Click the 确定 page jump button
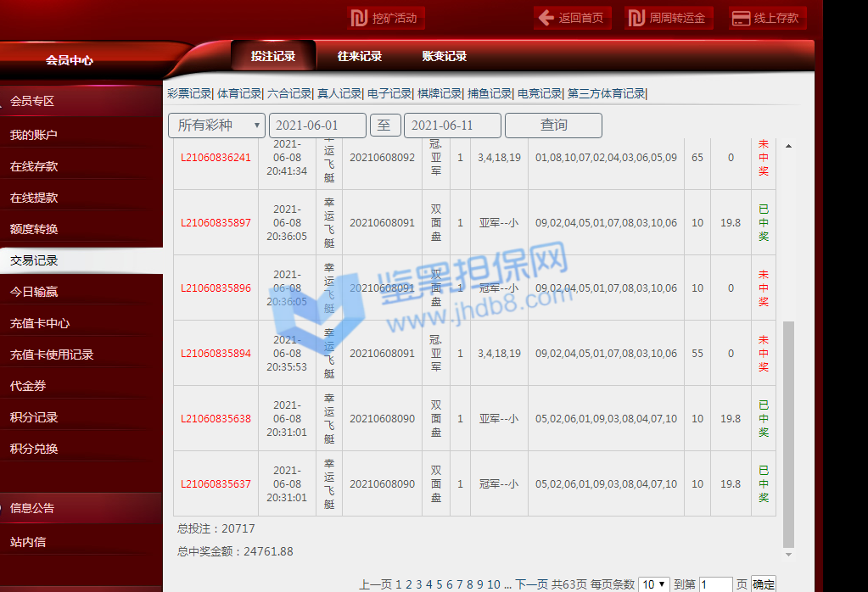 click(763, 584)
